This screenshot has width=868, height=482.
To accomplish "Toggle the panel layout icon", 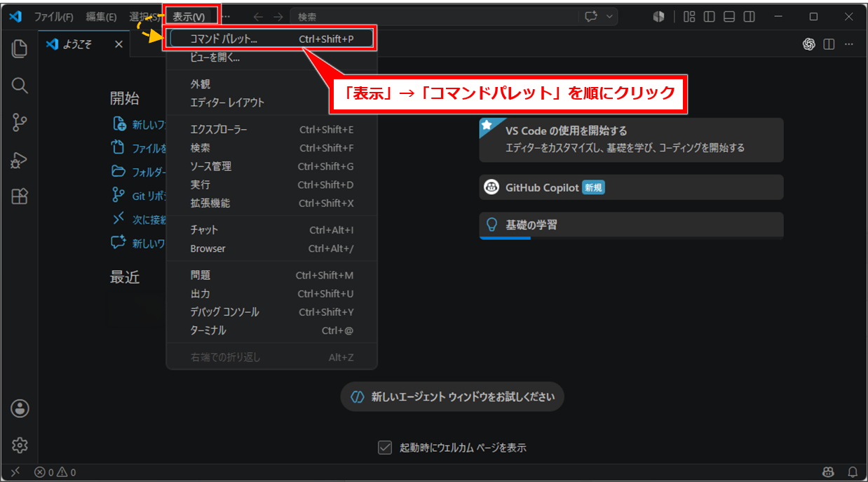I will (729, 16).
